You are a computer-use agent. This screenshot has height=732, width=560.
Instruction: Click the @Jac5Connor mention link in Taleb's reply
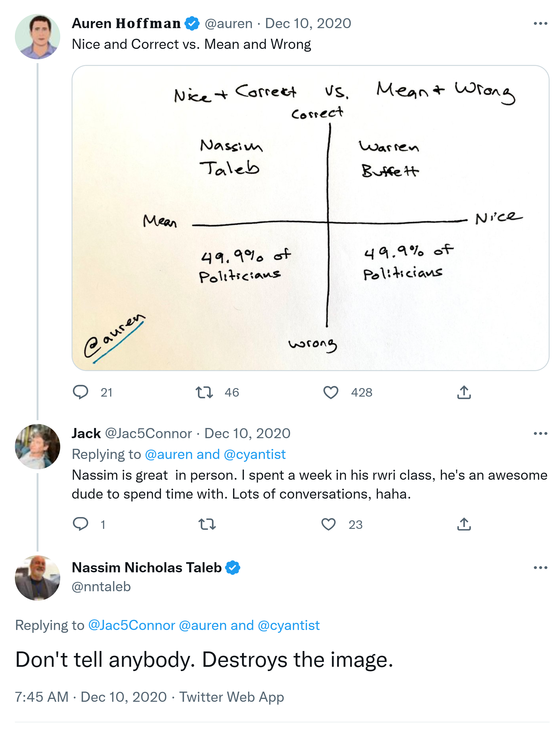[x=132, y=625]
